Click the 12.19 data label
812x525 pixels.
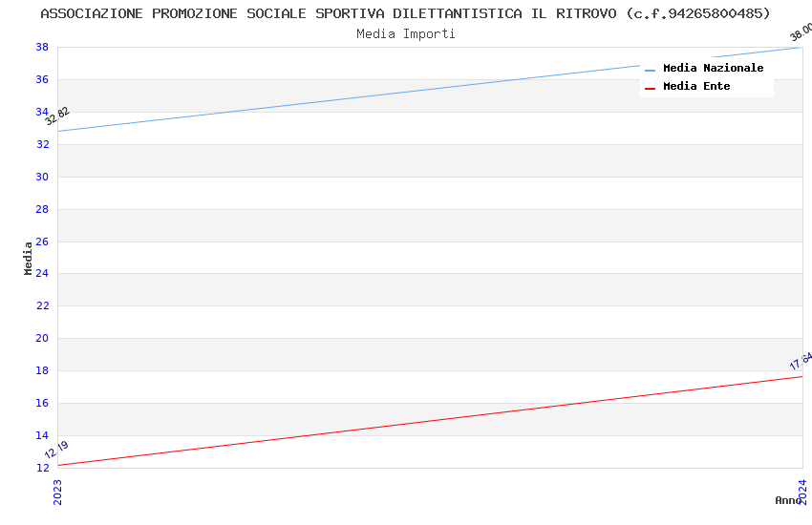tap(56, 451)
